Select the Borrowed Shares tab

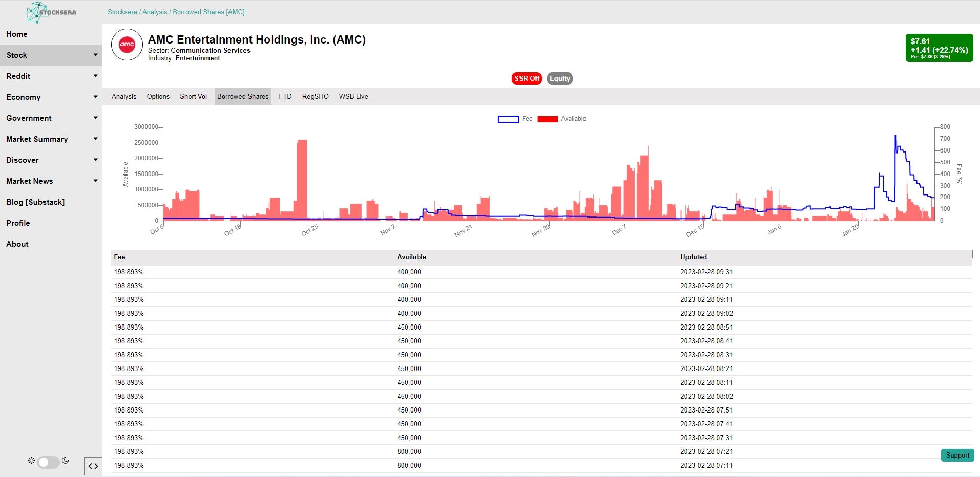click(x=243, y=96)
